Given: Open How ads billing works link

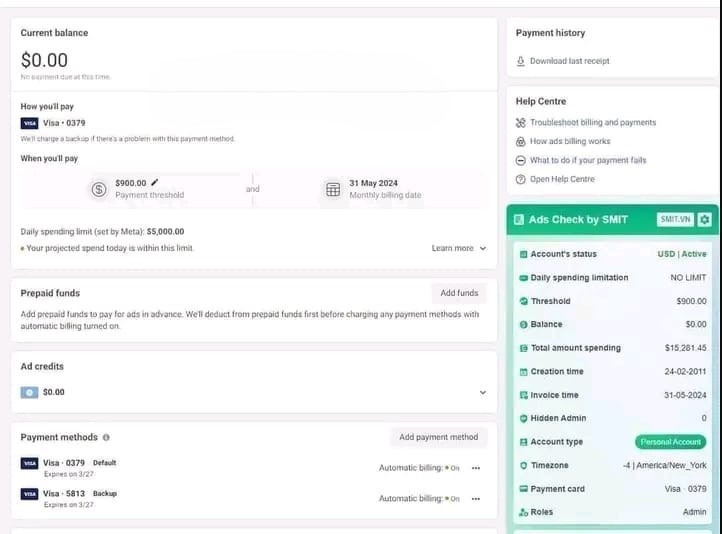Looking at the screenshot, I should 570,142.
